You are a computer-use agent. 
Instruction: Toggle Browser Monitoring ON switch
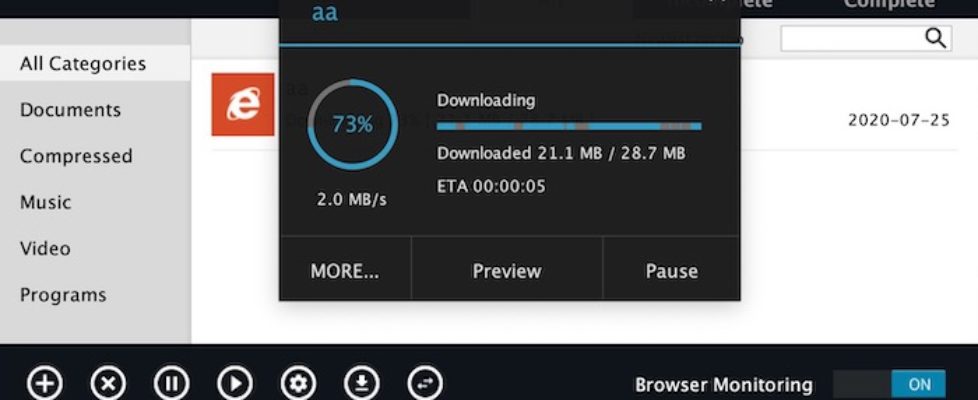click(x=889, y=384)
